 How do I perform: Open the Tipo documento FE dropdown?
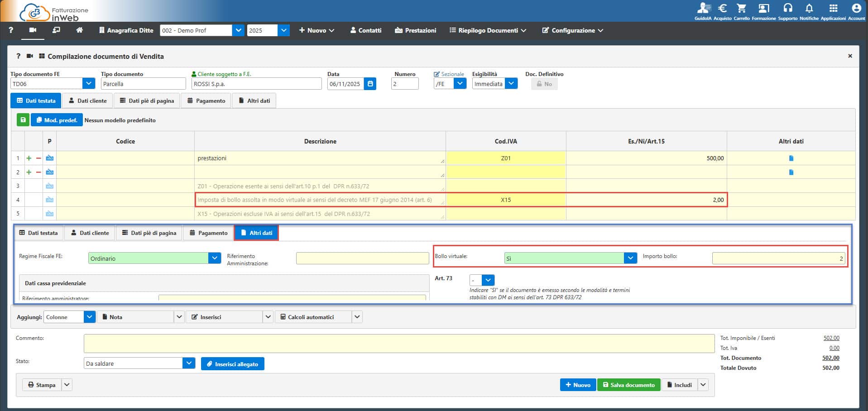coord(89,84)
